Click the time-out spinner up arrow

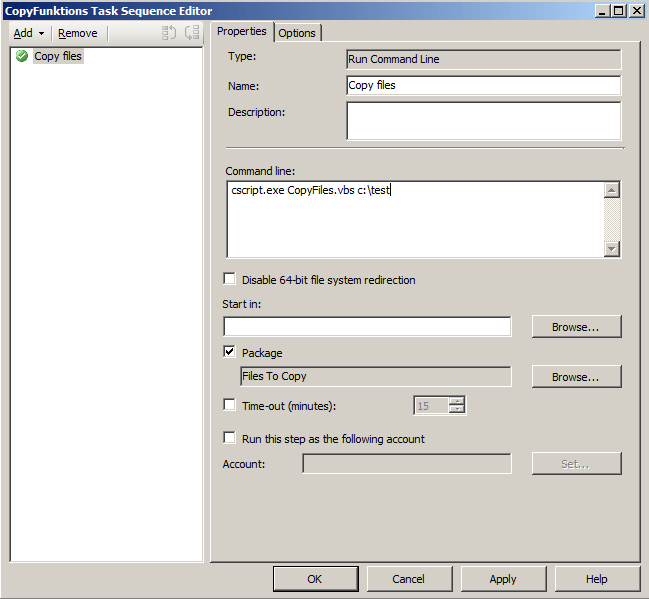click(457, 401)
